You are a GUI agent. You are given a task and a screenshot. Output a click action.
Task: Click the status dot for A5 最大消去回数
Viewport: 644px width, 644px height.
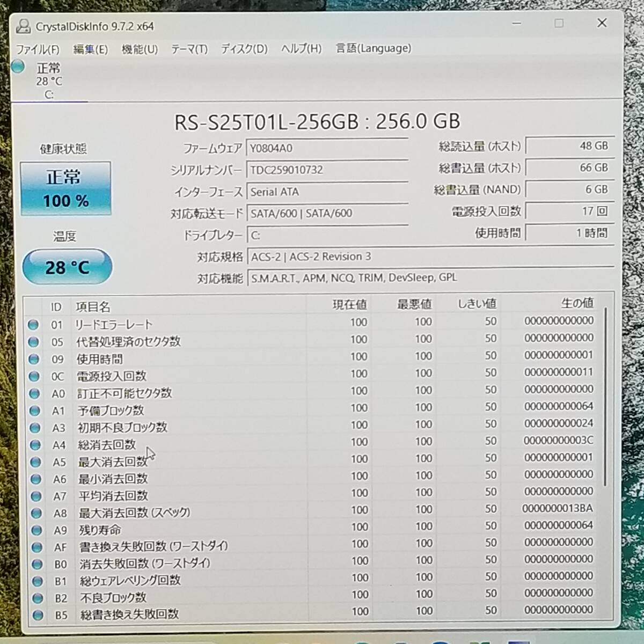tap(35, 462)
